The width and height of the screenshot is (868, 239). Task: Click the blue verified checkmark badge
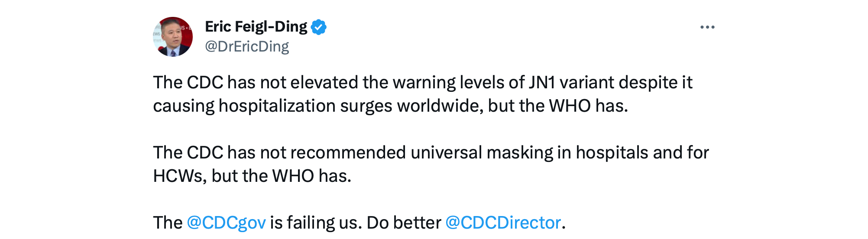coord(319,27)
